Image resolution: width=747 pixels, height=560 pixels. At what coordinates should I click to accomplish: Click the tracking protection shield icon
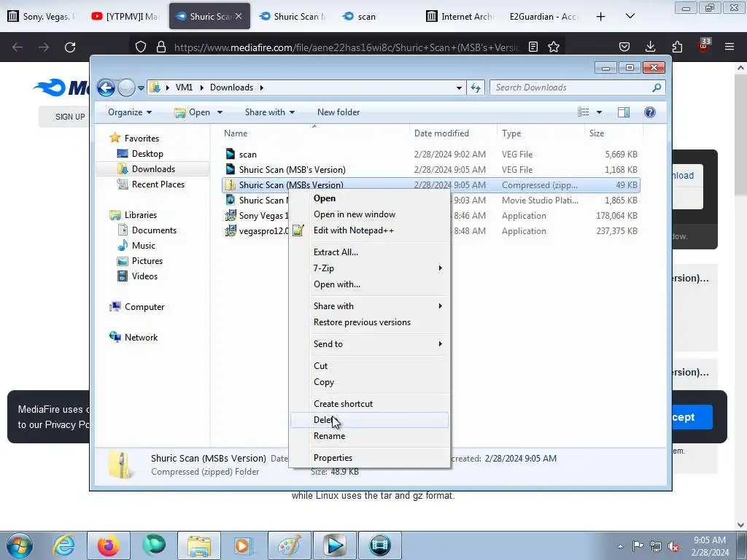141,47
